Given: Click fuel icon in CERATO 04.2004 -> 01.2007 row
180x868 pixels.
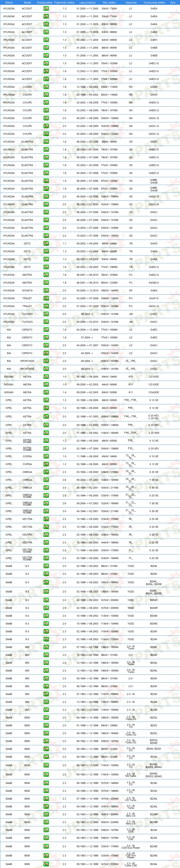Looking at the screenshot, I should pos(46,345).
